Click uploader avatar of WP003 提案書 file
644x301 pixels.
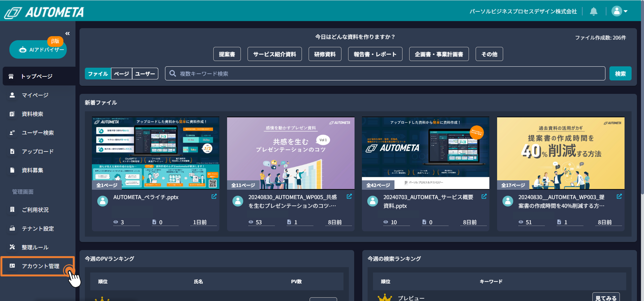click(508, 201)
